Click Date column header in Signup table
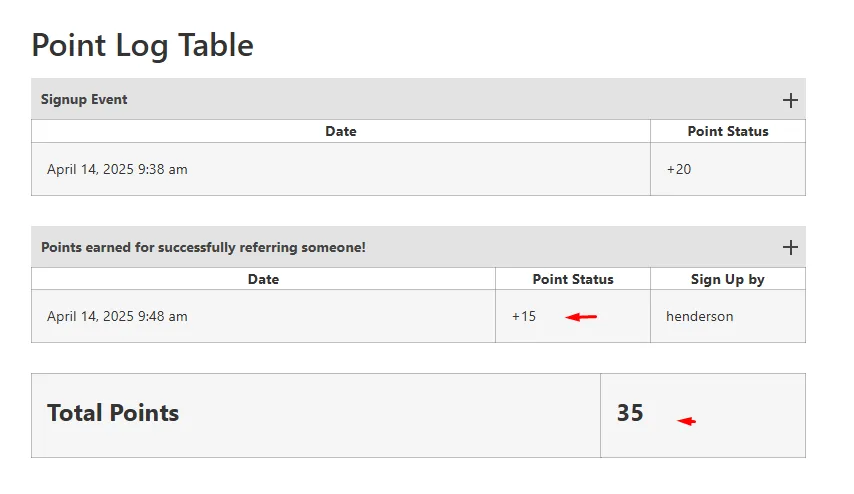The height and width of the screenshot is (494, 854). tap(341, 131)
